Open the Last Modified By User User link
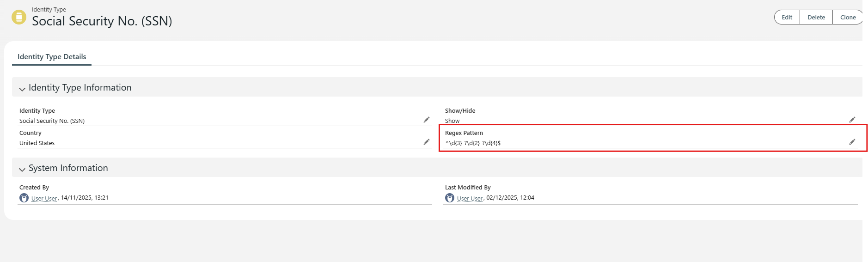 click(470, 198)
